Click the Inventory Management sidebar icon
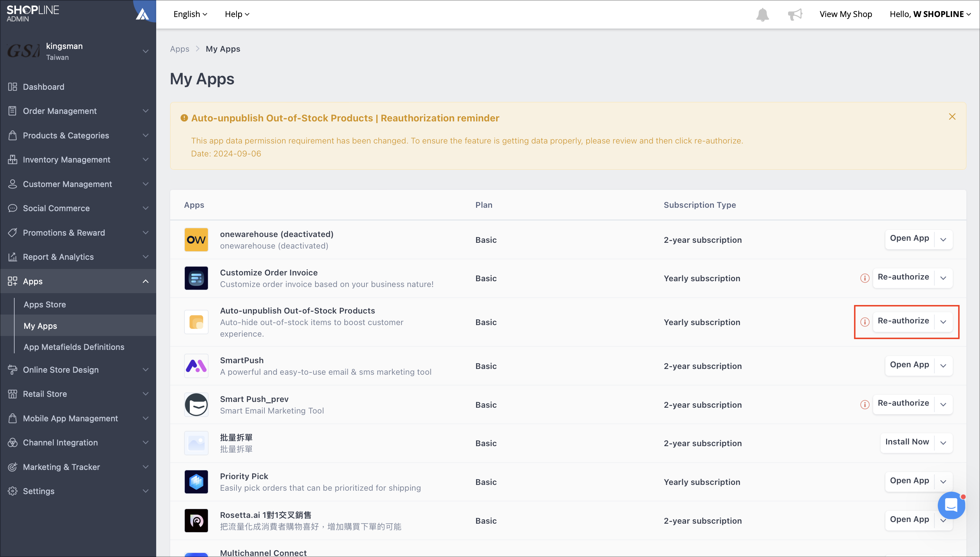 coord(13,159)
